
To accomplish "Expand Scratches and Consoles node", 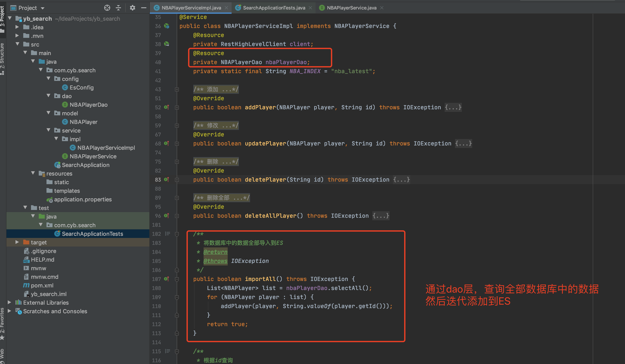I will pos(9,311).
